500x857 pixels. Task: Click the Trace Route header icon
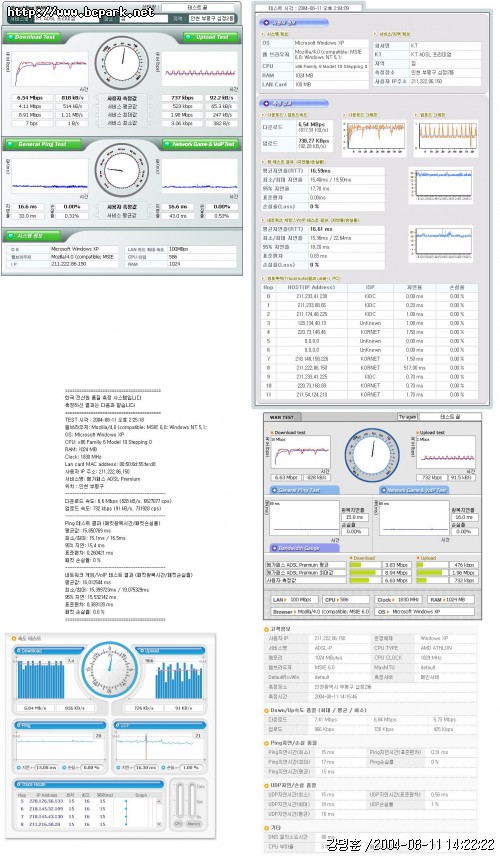coord(19,784)
